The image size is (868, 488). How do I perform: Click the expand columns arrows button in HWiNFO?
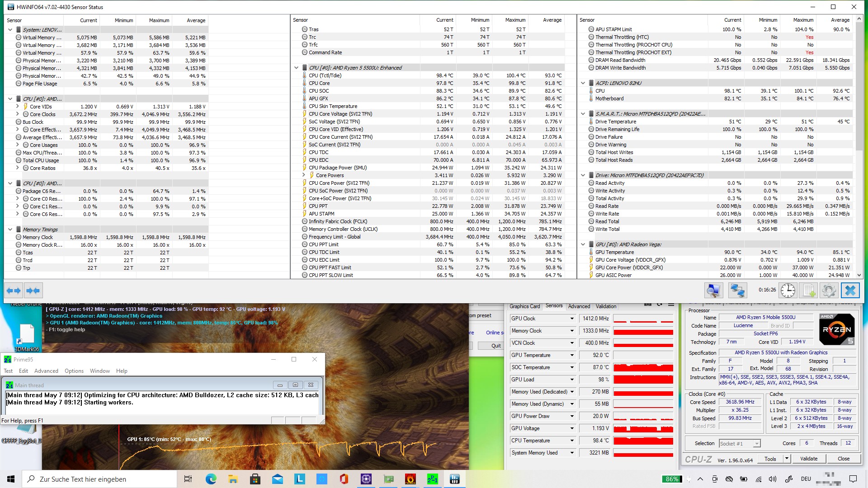pos(14,291)
